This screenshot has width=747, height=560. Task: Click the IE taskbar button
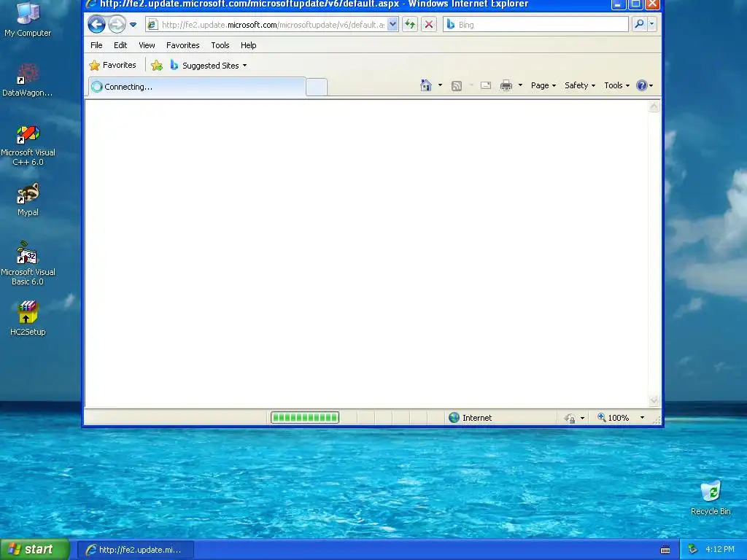click(x=136, y=550)
